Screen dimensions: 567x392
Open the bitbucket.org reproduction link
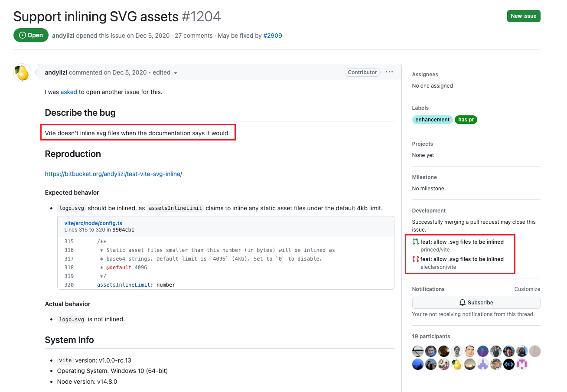coord(114,173)
